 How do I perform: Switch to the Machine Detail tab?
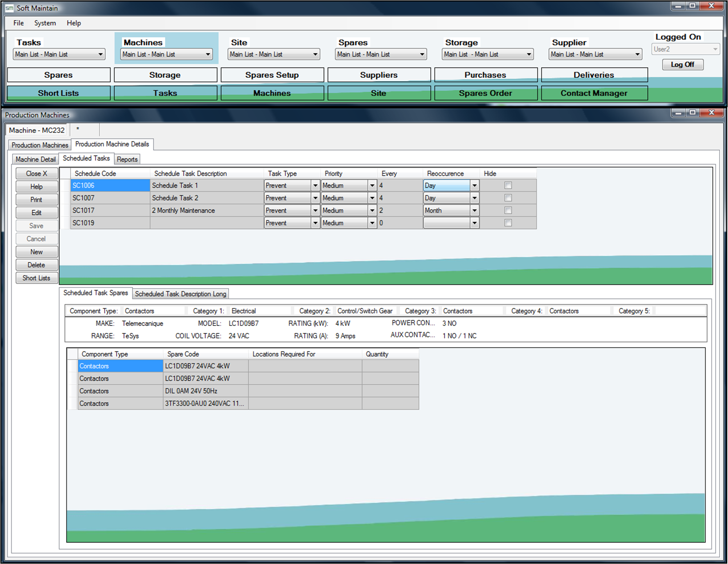point(35,159)
